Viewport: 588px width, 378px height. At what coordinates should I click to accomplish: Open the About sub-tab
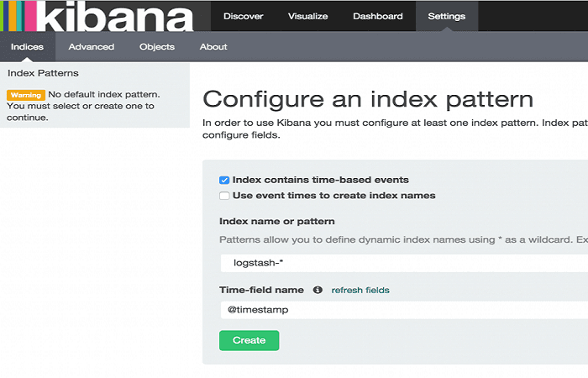pyautogui.click(x=213, y=47)
